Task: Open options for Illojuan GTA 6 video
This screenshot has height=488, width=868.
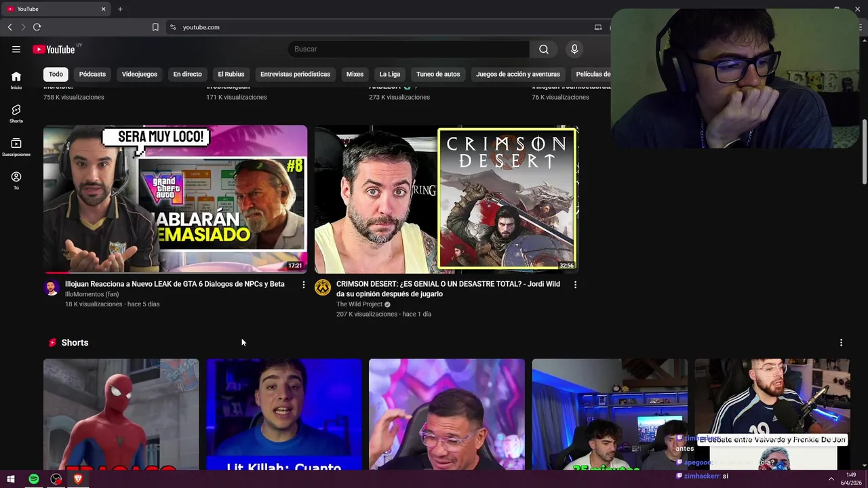Action: point(304,285)
